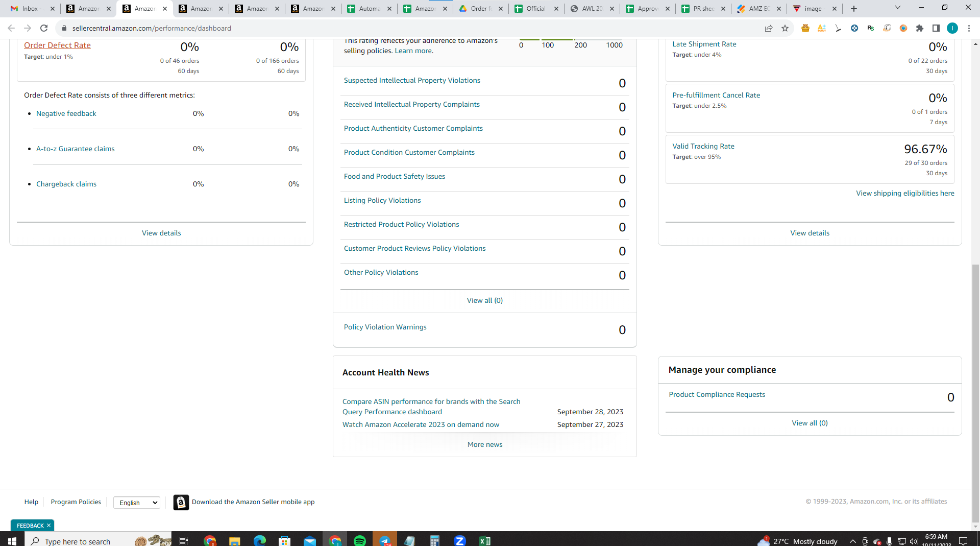Open Other Policy Violations
980x546 pixels.
click(x=381, y=272)
